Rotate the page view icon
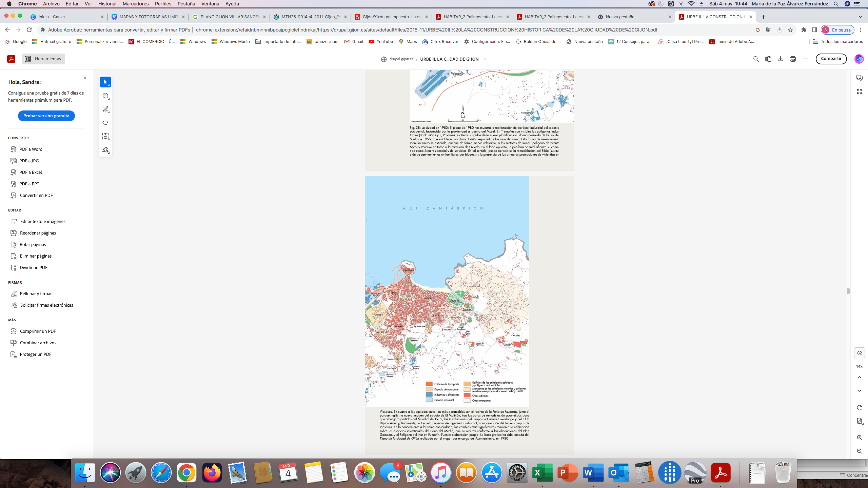The height and width of the screenshot is (488, 868). click(x=859, y=407)
